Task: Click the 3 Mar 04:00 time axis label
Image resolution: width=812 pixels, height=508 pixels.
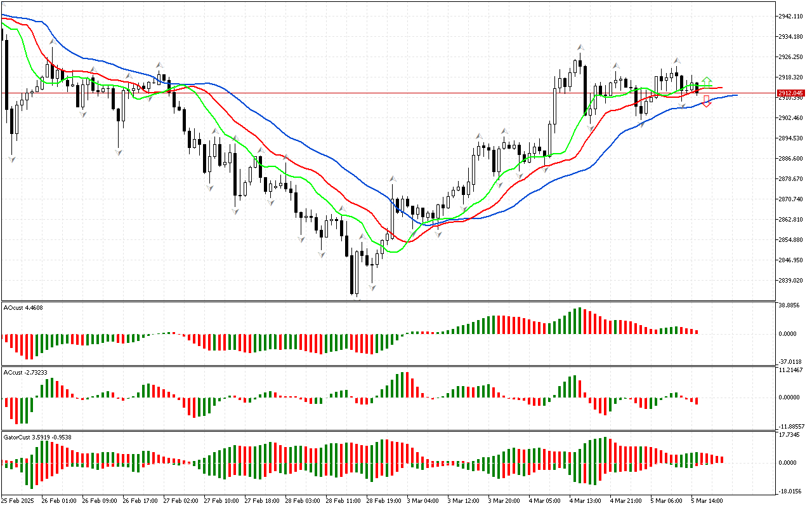Action: (423, 500)
